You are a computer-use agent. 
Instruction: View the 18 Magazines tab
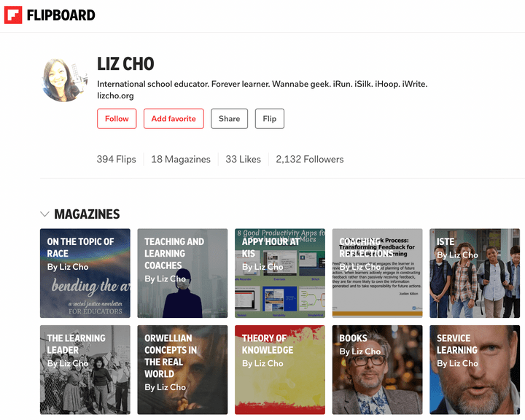(181, 159)
